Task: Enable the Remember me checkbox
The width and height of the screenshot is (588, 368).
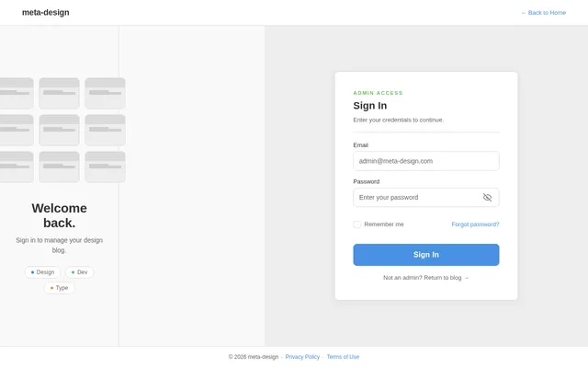Action: pyautogui.click(x=357, y=224)
